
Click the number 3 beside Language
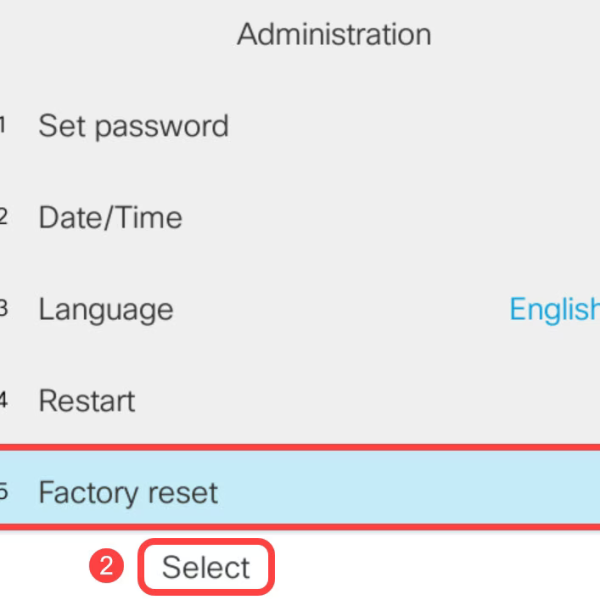click(3, 308)
